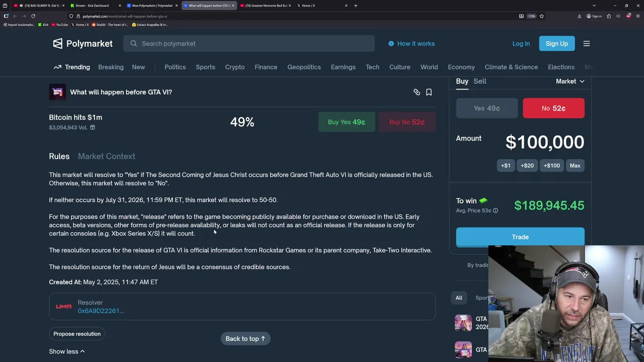Open the Kick bookmark
644x362 pixels.
click(43, 25)
